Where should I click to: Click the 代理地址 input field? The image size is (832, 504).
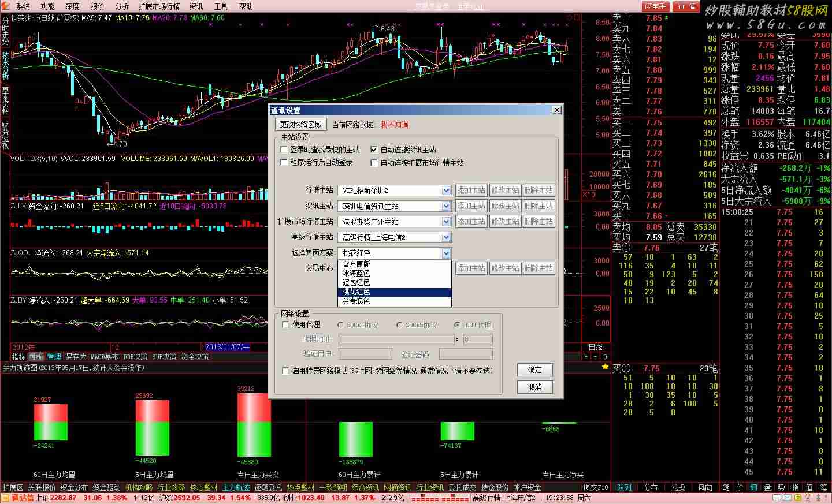coord(396,339)
